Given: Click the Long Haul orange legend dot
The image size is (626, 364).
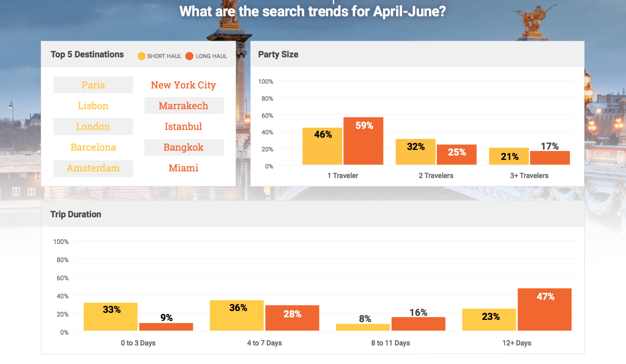Looking at the screenshot, I should pos(189,56).
